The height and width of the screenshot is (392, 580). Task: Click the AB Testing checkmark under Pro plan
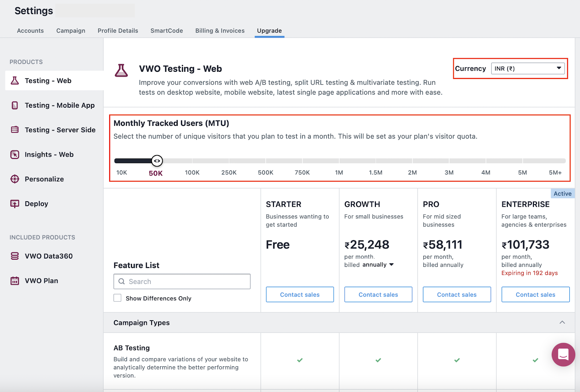[x=457, y=360]
